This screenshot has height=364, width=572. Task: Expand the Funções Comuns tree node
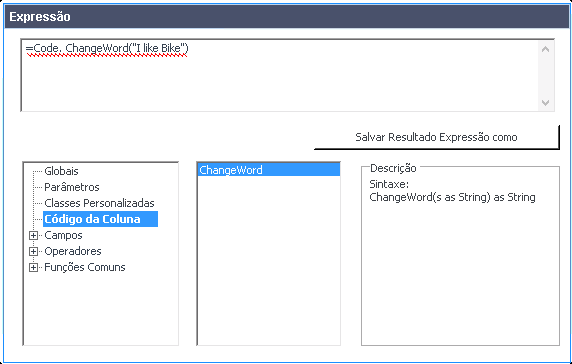(34, 268)
